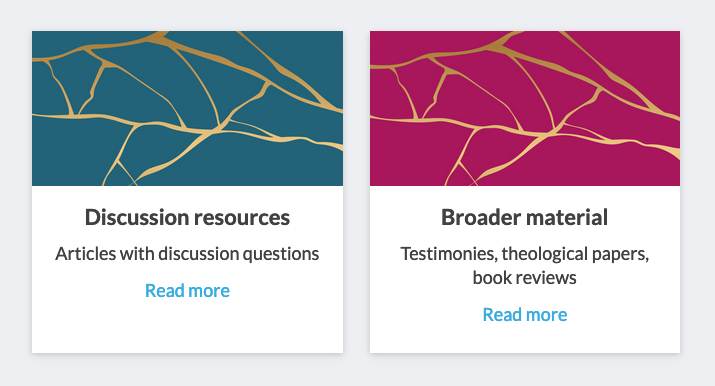The image size is (715, 386).
Task: Click empty white space below left Read more
Action: point(187,326)
